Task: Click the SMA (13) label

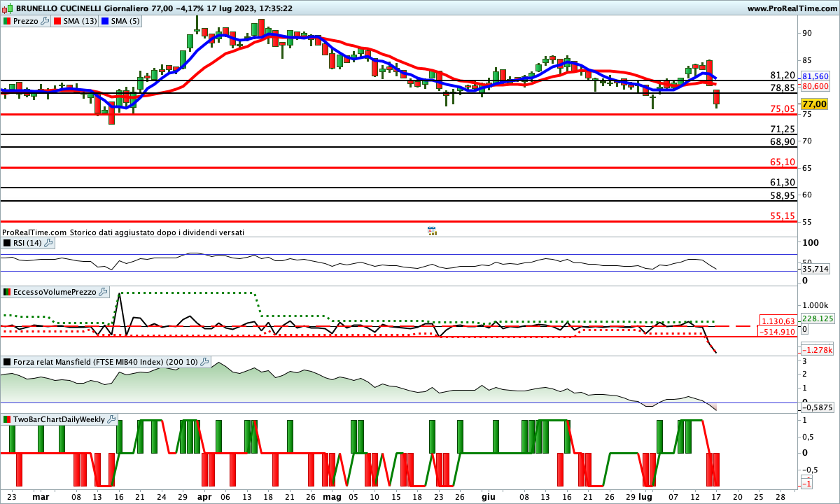Action: point(80,21)
